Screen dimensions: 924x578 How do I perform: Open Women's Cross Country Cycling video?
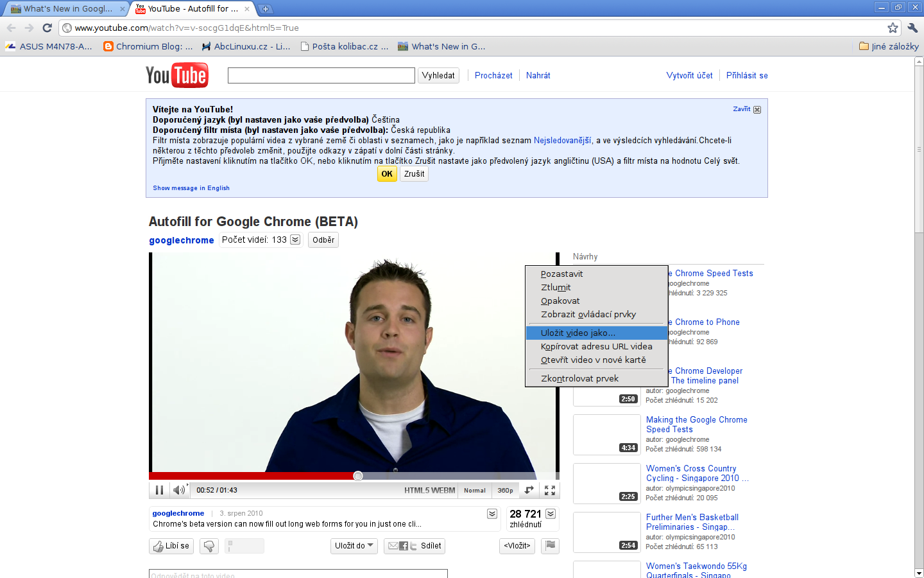click(x=697, y=473)
